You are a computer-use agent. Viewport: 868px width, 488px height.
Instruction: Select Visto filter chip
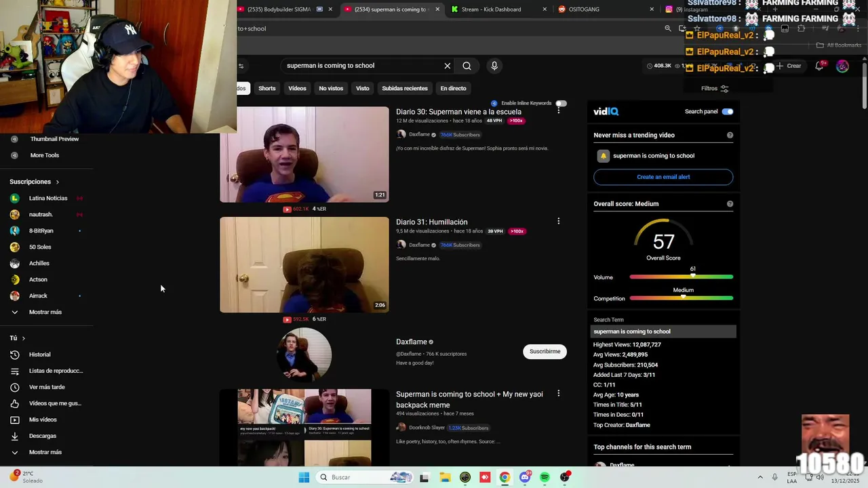363,88
